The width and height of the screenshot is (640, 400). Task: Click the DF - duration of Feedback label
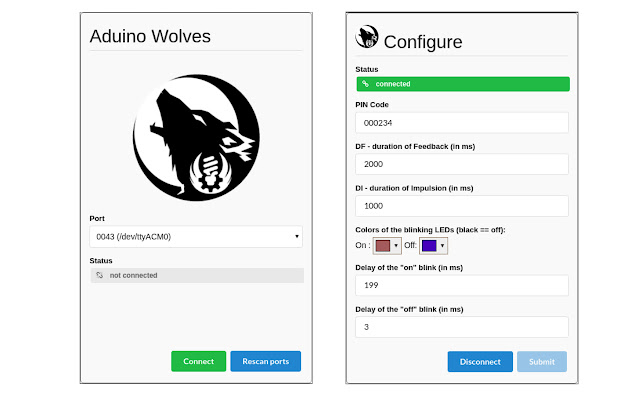point(415,147)
